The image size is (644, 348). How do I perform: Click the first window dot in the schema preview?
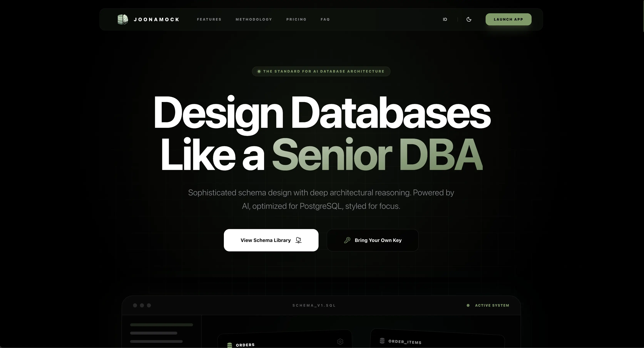[135, 305]
